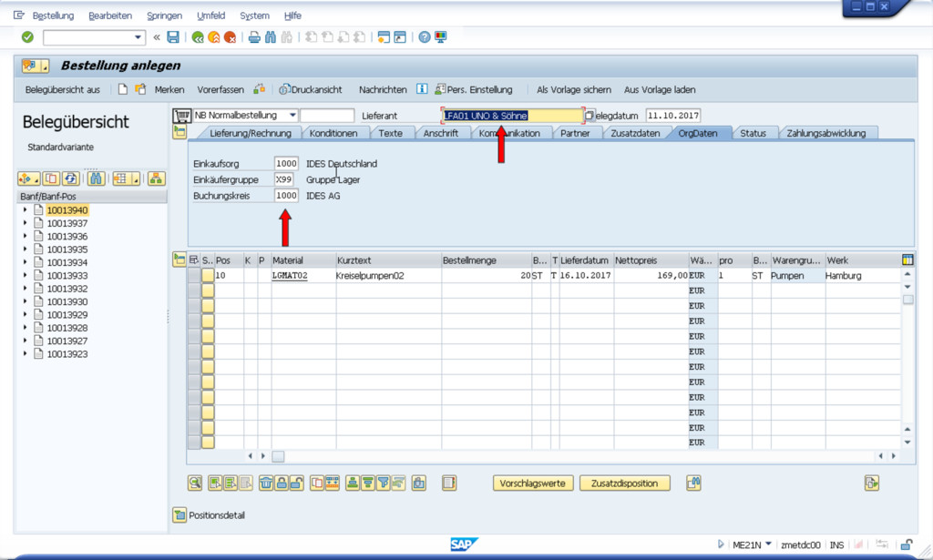Open the Springen menu
The width and height of the screenshot is (933, 560).
click(164, 15)
